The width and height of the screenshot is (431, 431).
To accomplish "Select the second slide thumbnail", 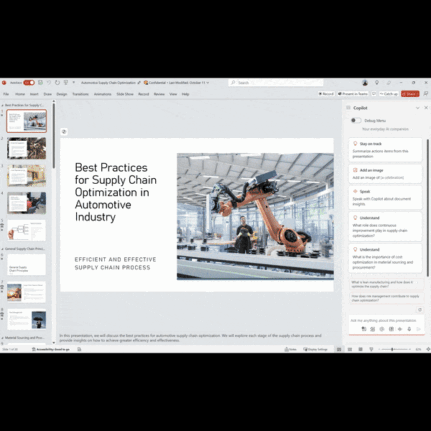I will coord(27,148).
